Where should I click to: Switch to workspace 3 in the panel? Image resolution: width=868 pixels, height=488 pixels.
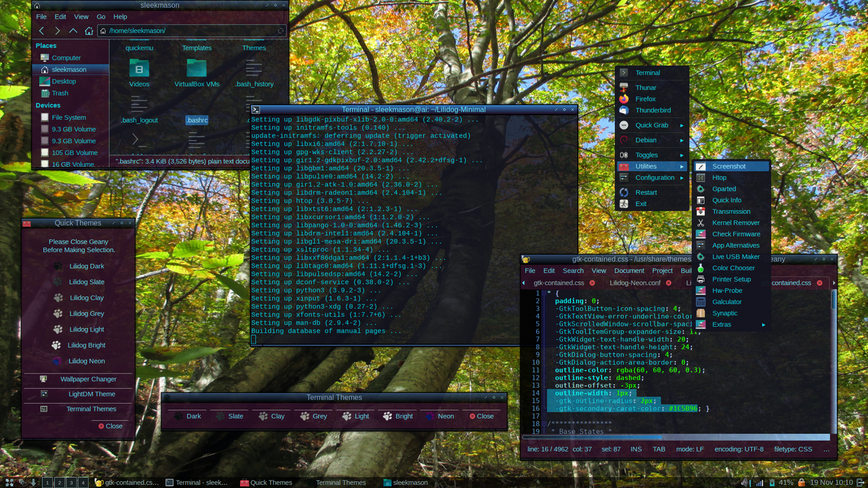(71, 483)
